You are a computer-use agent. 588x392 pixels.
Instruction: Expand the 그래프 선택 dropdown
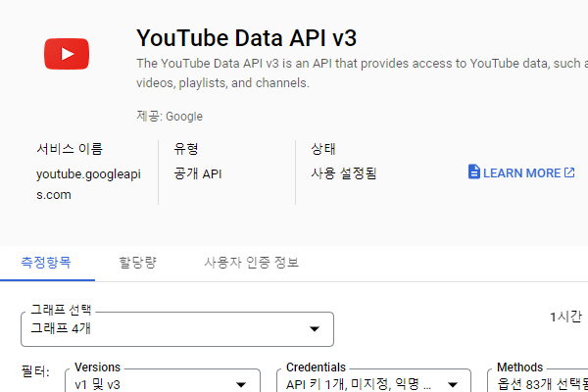click(x=177, y=329)
